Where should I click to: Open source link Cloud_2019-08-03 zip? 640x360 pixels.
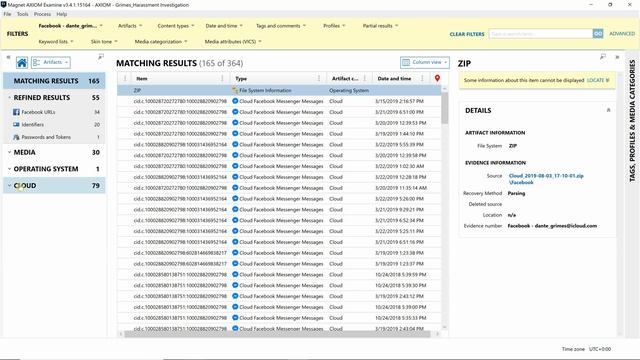click(x=546, y=179)
